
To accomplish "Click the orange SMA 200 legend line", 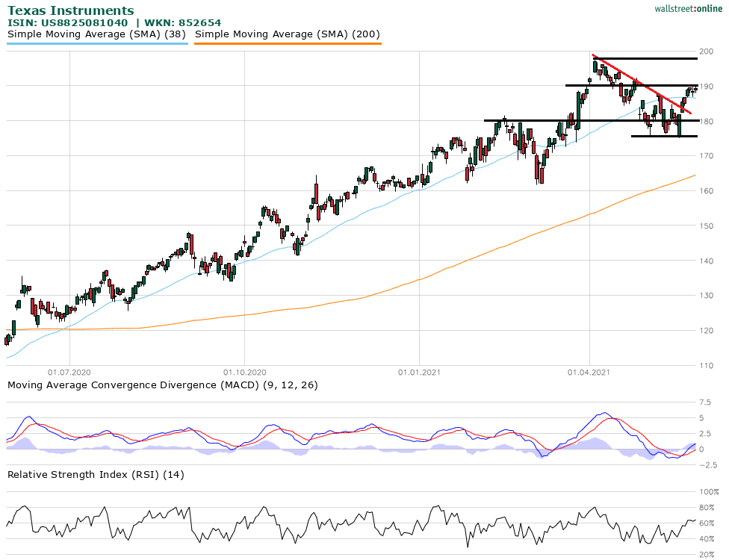I will (288, 43).
